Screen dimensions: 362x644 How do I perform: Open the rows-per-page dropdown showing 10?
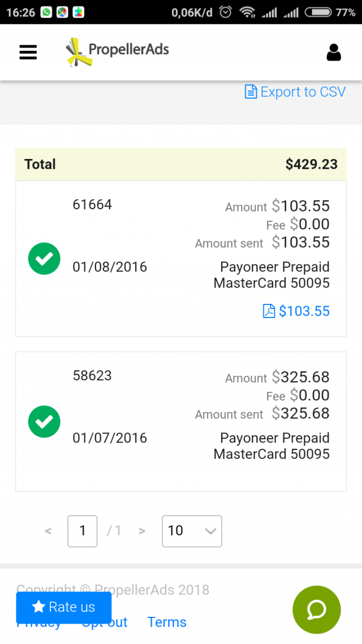(192, 531)
